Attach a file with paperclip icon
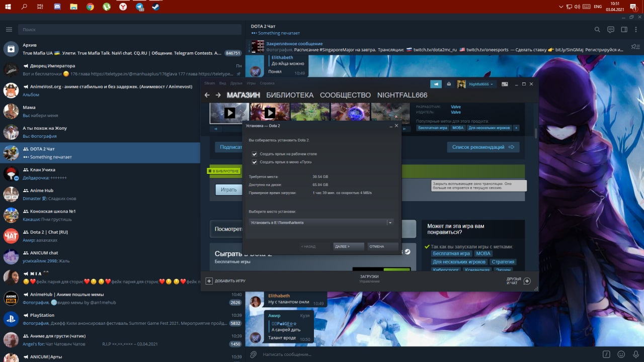This screenshot has height=362, width=644. point(254,354)
